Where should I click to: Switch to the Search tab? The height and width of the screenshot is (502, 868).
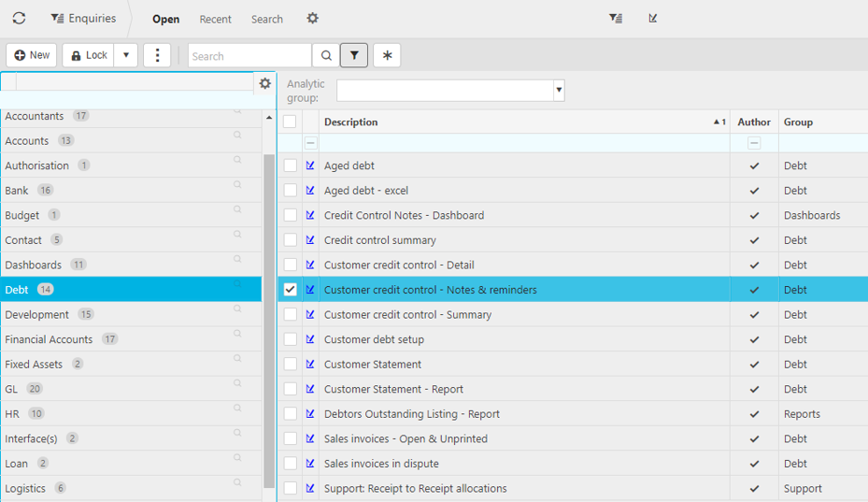coord(266,19)
